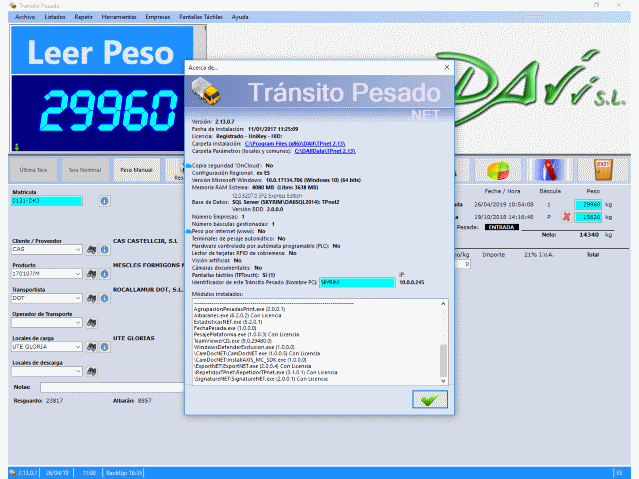
Task: Select SignatureNET.exe module line
Action: click(x=260, y=379)
